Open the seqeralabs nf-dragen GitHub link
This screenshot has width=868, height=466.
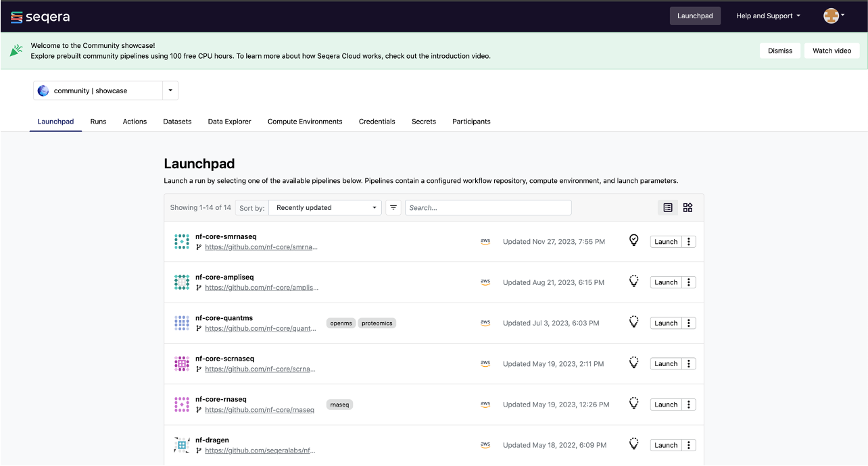tap(261, 450)
